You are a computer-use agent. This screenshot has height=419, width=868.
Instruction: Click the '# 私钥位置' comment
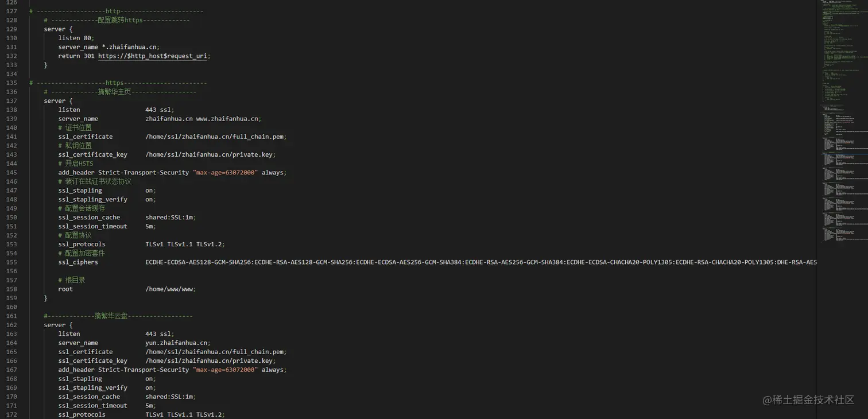tap(75, 146)
